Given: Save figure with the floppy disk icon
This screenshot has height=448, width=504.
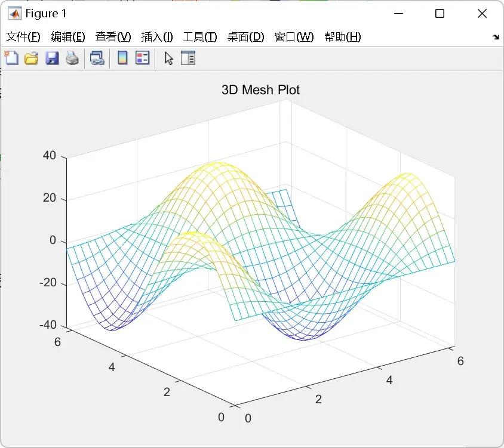Looking at the screenshot, I should point(52,58).
